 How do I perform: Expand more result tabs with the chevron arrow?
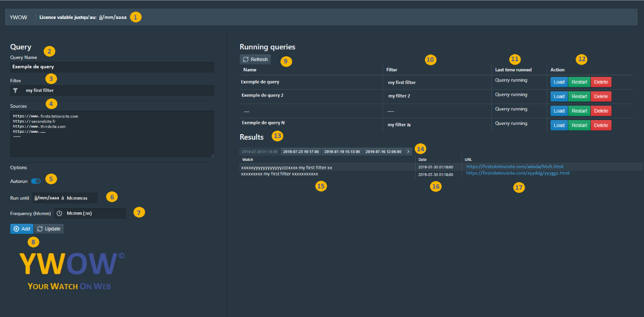pos(408,152)
